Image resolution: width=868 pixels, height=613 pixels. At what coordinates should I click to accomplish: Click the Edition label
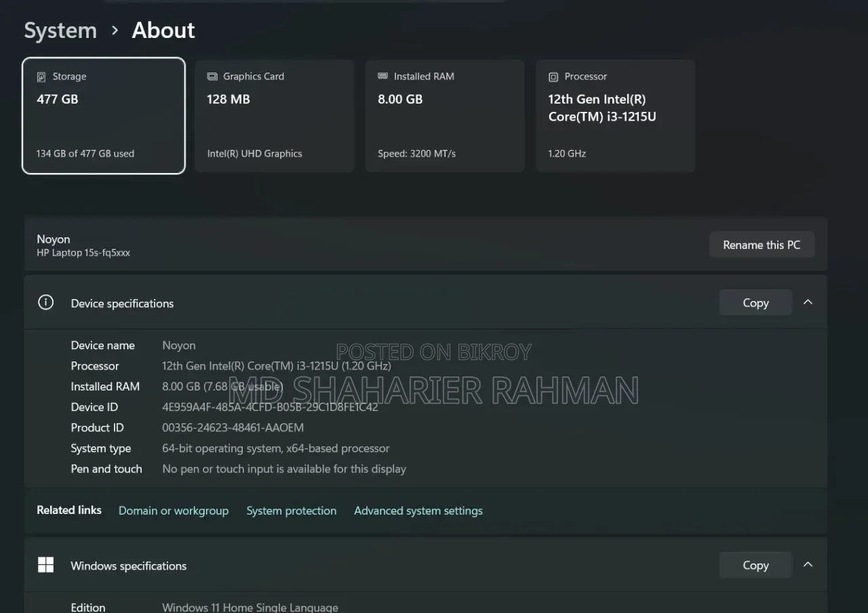click(x=88, y=607)
